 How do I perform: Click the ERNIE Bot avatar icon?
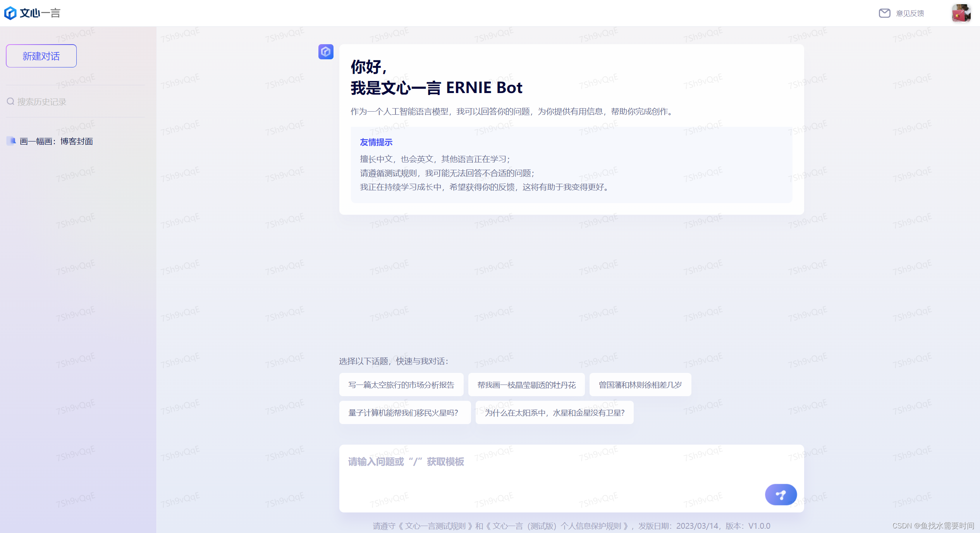[326, 52]
